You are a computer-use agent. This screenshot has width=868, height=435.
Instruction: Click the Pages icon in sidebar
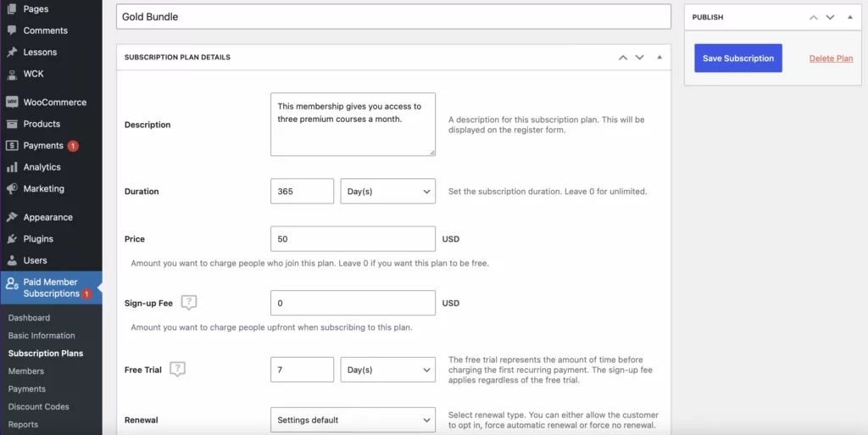click(12, 8)
